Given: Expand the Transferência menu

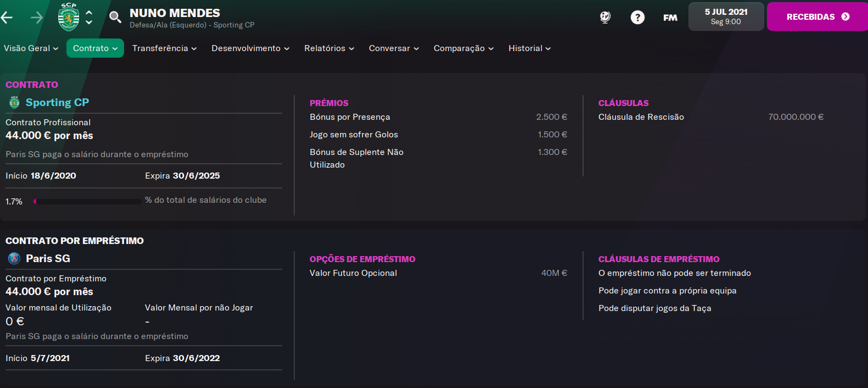Looking at the screenshot, I should tap(164, 48).
